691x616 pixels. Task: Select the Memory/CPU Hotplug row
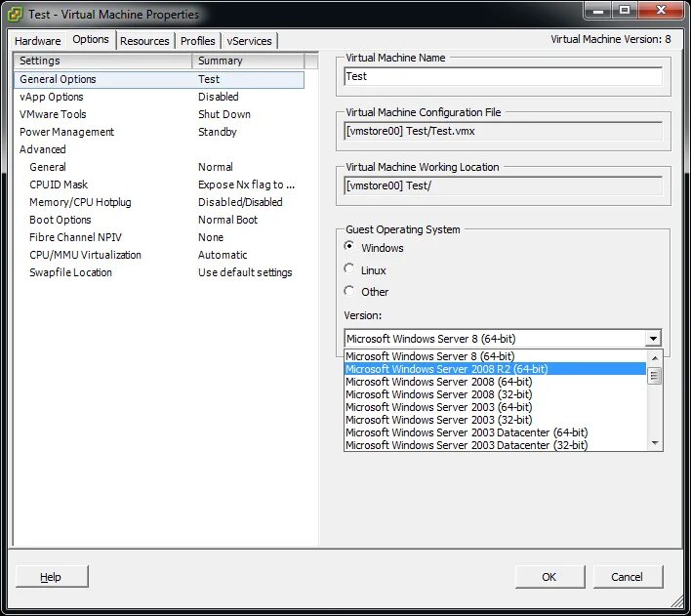(159, 202)
